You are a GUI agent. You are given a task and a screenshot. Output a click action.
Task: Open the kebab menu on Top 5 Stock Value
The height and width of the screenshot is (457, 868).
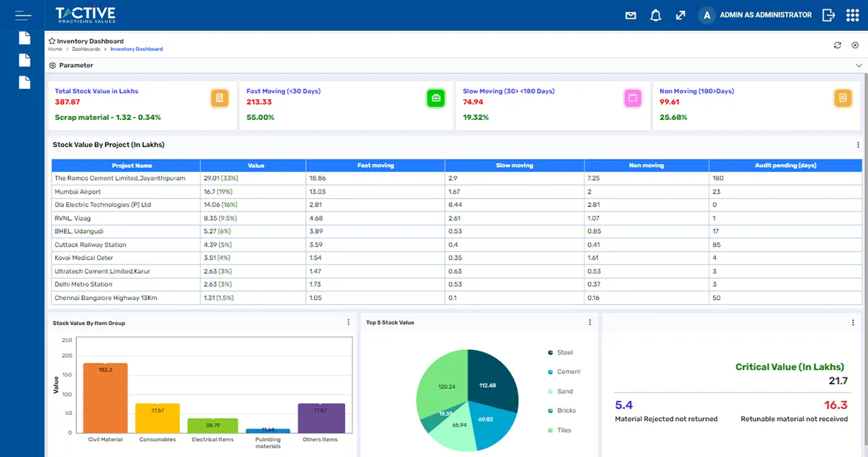click(x=589, y=322)
